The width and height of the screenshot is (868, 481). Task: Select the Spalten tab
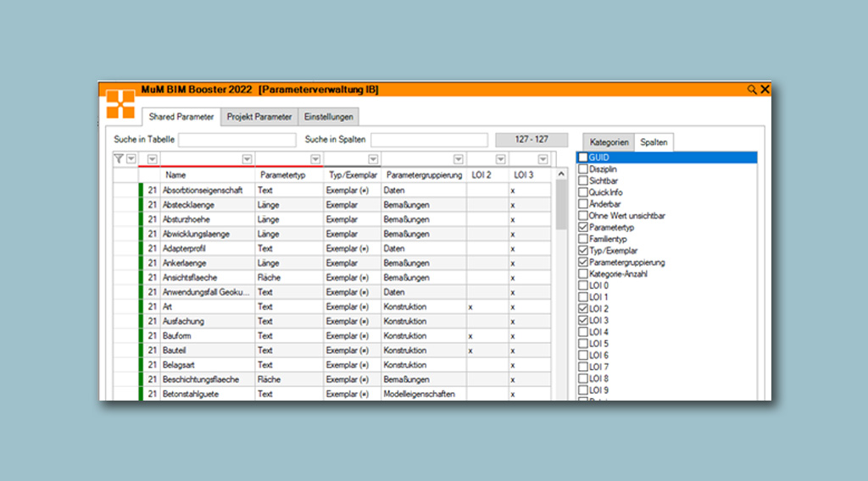pos(654,142)
